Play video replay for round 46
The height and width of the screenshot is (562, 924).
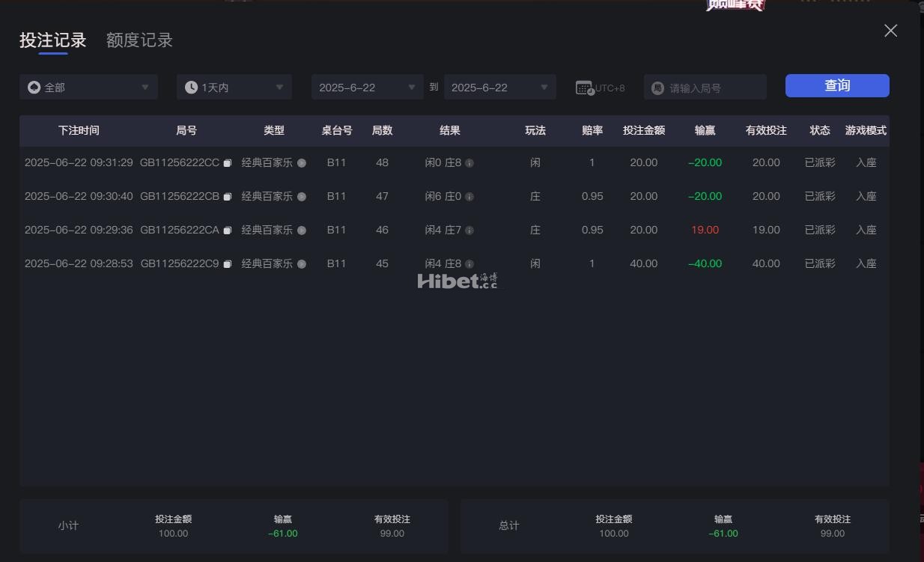[302, 230]
